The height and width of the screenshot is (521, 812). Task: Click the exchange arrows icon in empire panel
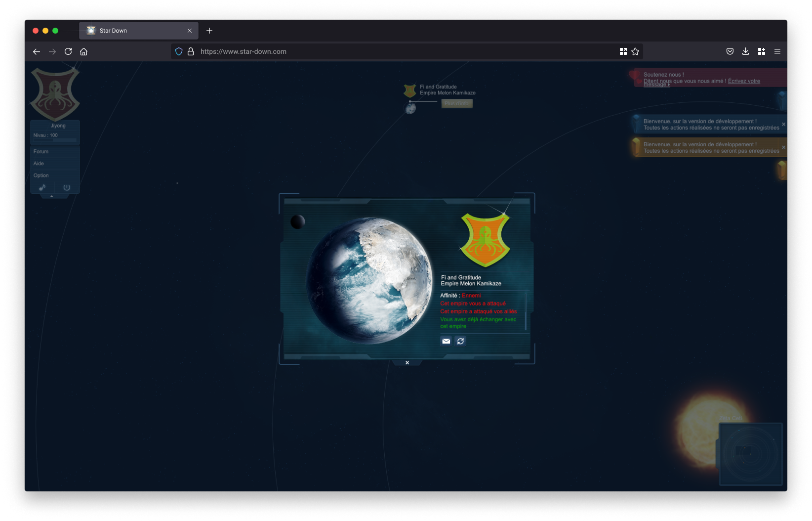460,341
